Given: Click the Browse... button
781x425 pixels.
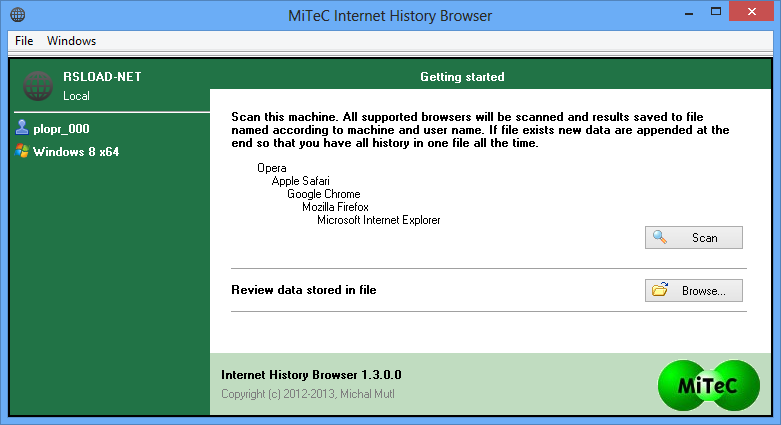Looking at the screenshot, I should [693, 290].
